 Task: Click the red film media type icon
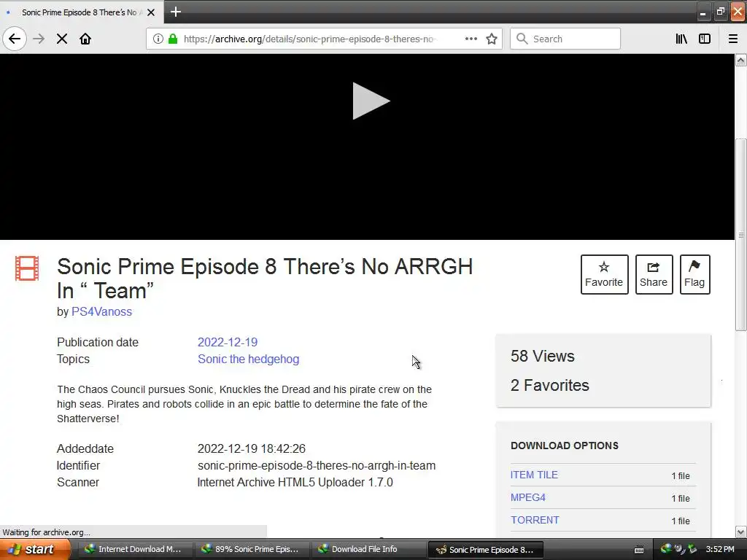click(x=27, y=268)
